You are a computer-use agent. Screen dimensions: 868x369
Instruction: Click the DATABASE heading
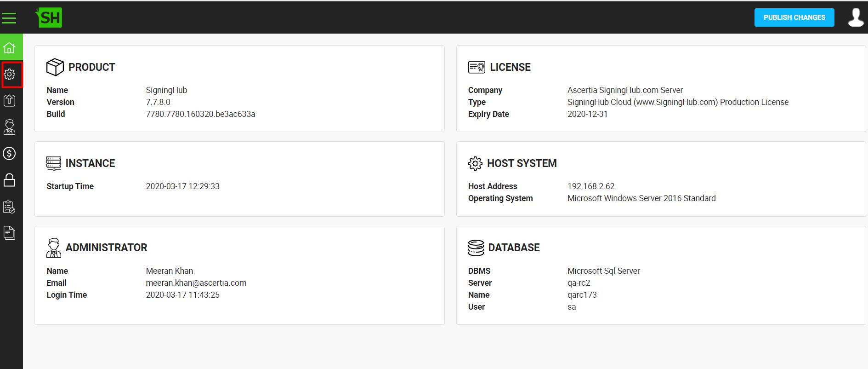[514, 248]
